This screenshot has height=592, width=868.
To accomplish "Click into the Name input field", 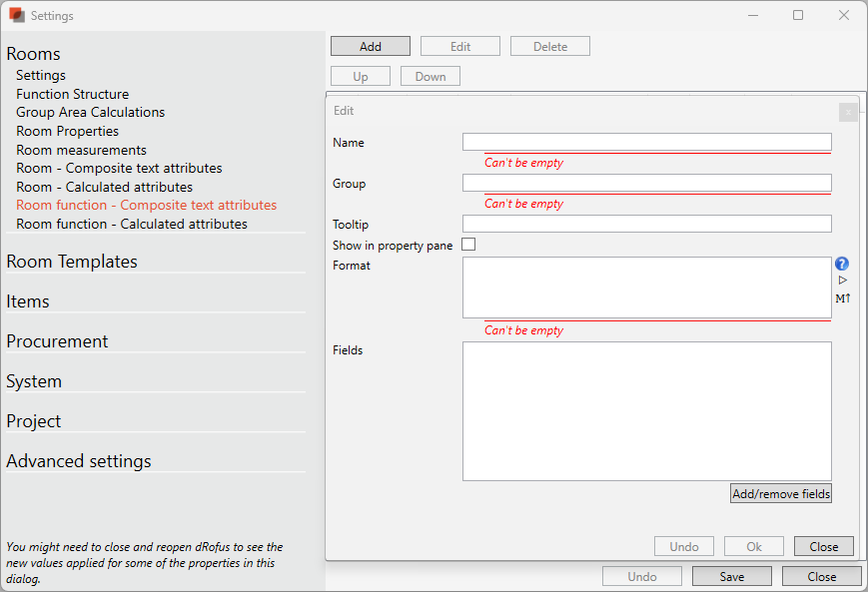I will click(646, 142).
